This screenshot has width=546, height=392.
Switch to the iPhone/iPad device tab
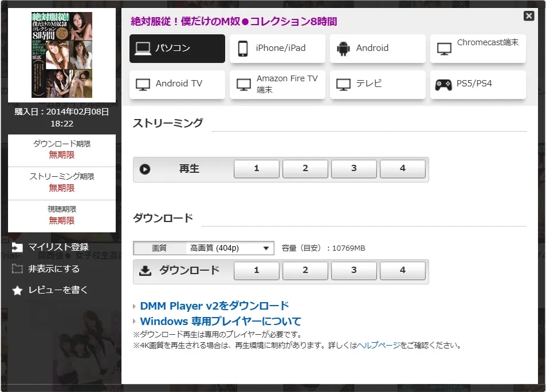pos(277,48)
